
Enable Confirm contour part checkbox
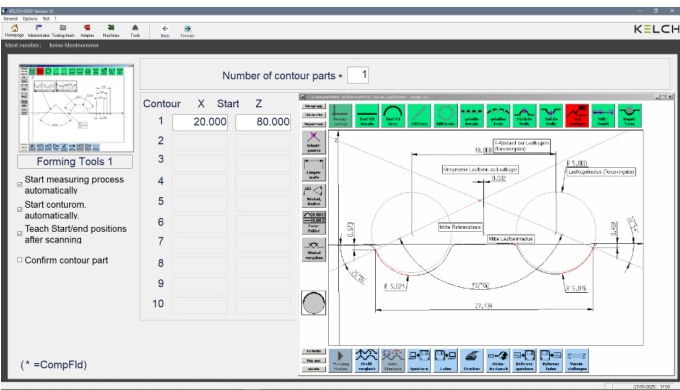pyautogui.click(x=20, y=260)
